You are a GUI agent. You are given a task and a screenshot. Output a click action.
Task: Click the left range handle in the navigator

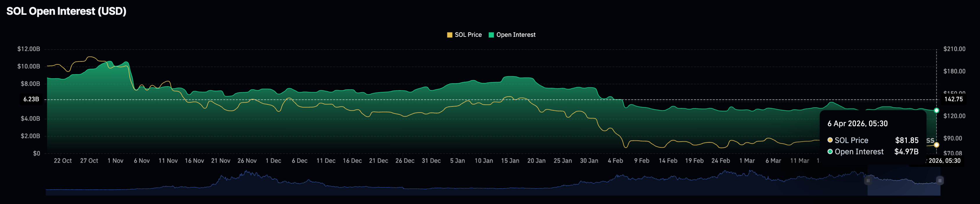[x=868, y=181]
